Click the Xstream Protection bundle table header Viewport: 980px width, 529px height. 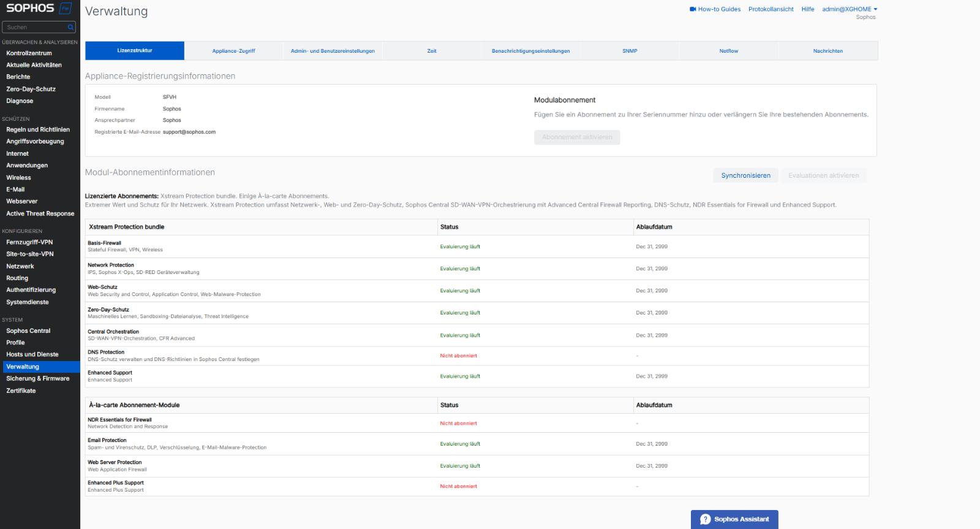[127, 227]
